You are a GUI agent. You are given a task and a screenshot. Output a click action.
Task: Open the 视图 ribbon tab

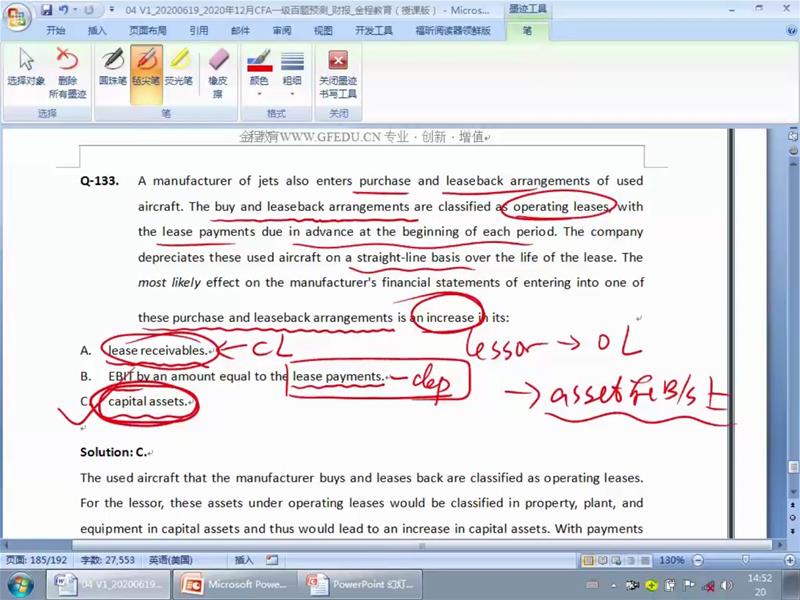click(323, 31)
